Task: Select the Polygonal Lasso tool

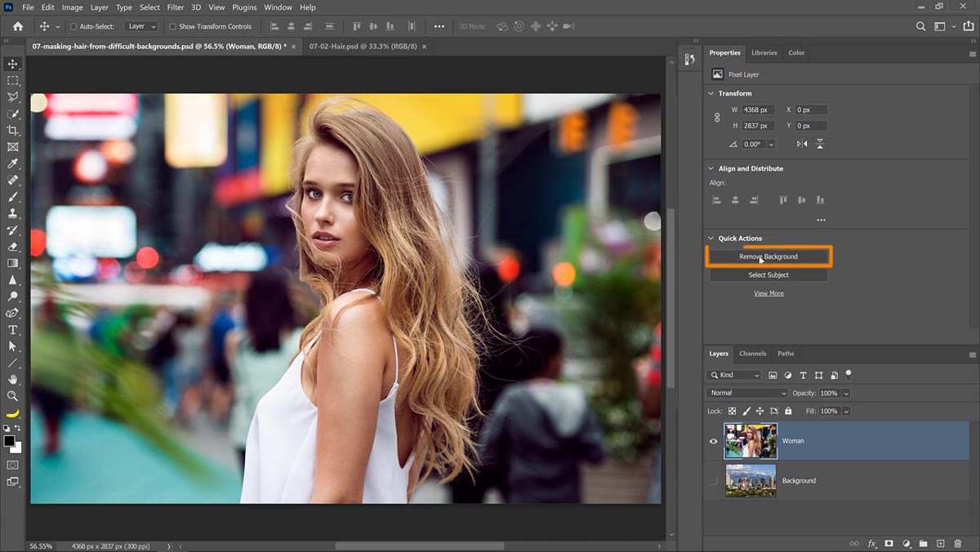Action: coord(12,97)
